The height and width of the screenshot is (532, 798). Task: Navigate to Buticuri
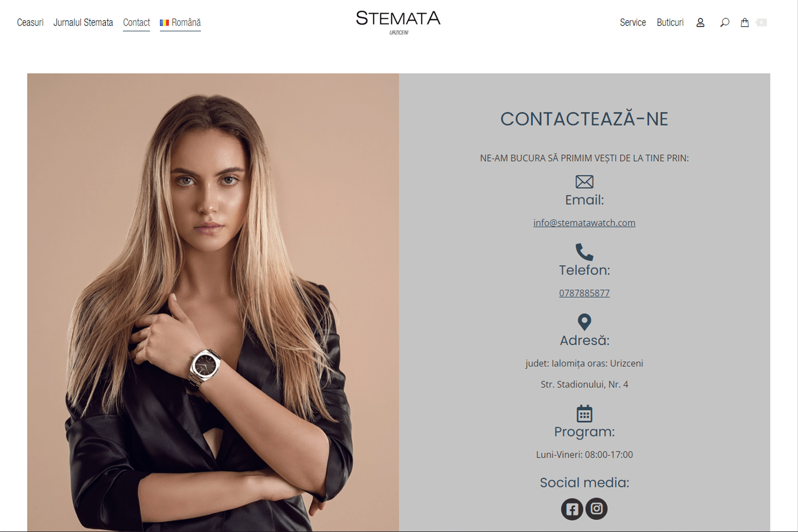pyautogui.click(x=670, y=23)
